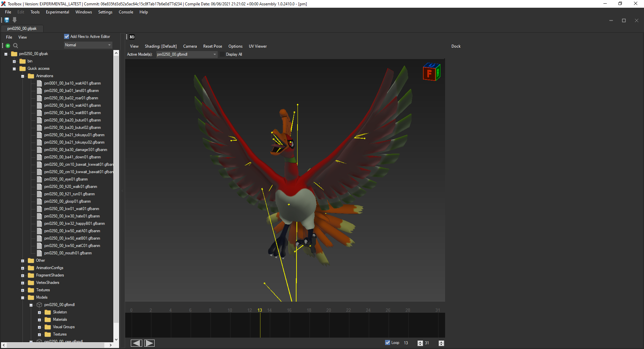This screenshot has height=349, width=644.
Task: Click the Reset Pose button
Action: tap(213, 46)
